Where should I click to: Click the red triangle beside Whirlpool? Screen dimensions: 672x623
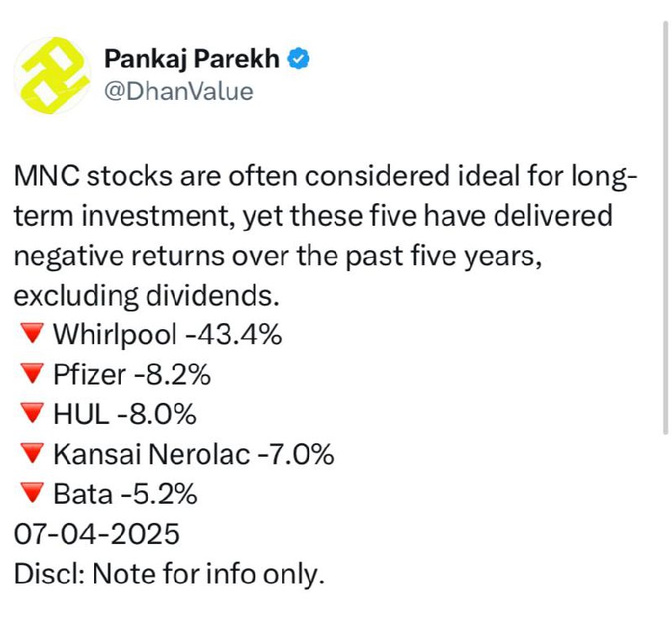32,333
